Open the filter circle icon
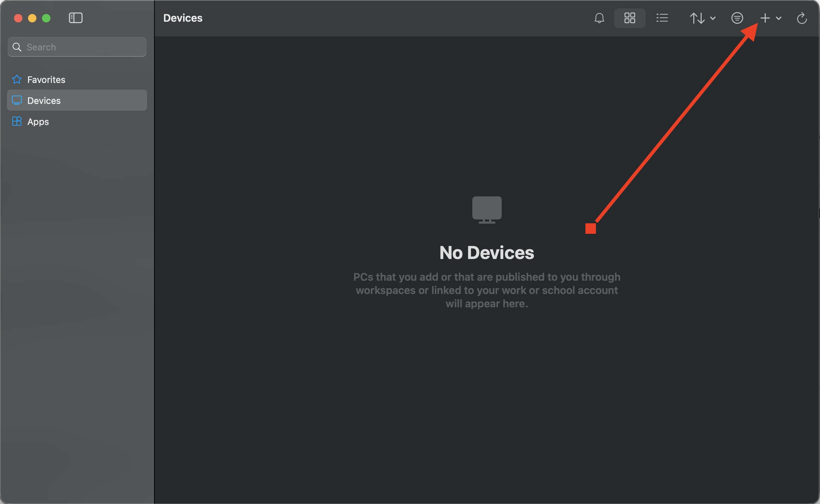The width and height of the screenshot is (820, 504). (737, 18)
